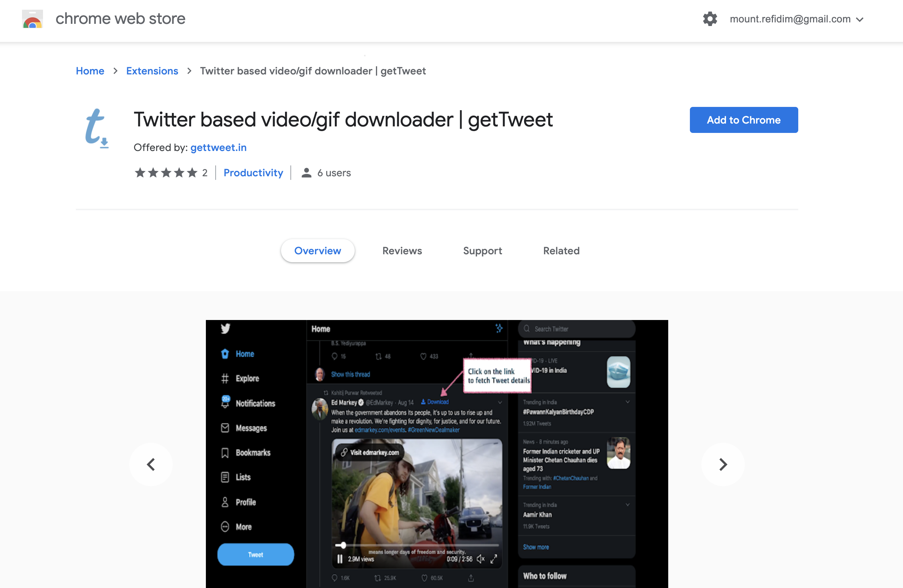The height and width of the screenshot is (588, 903).
Task: Open the gettweet.in publisher link
Action: click(218, 148)
